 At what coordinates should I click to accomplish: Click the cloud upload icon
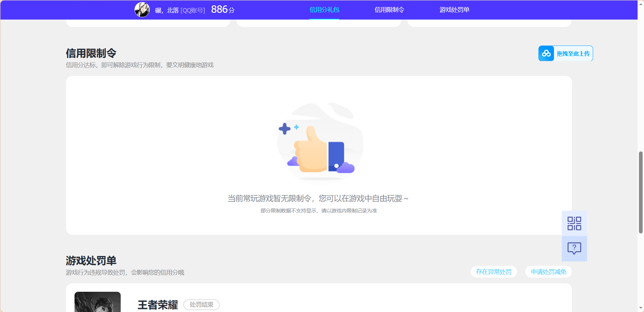click(x=546, y=53)
